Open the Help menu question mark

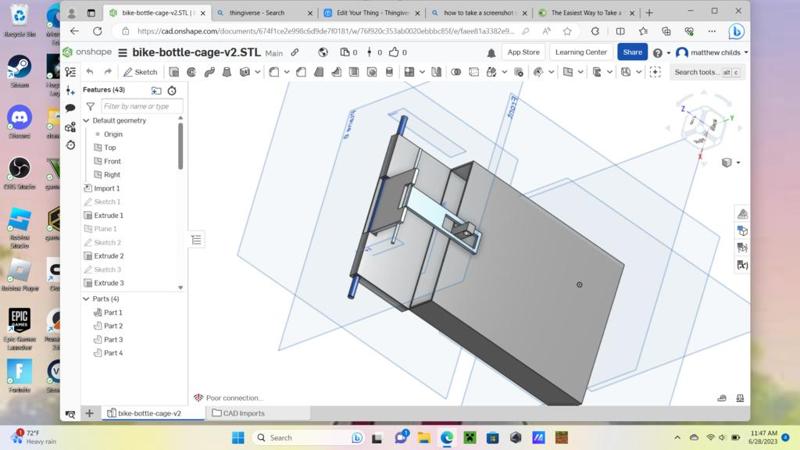[658, 53]
